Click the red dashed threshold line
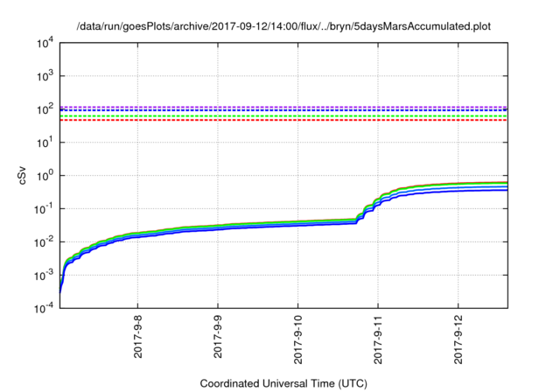560x392 pixels. (x=283, y=121)
